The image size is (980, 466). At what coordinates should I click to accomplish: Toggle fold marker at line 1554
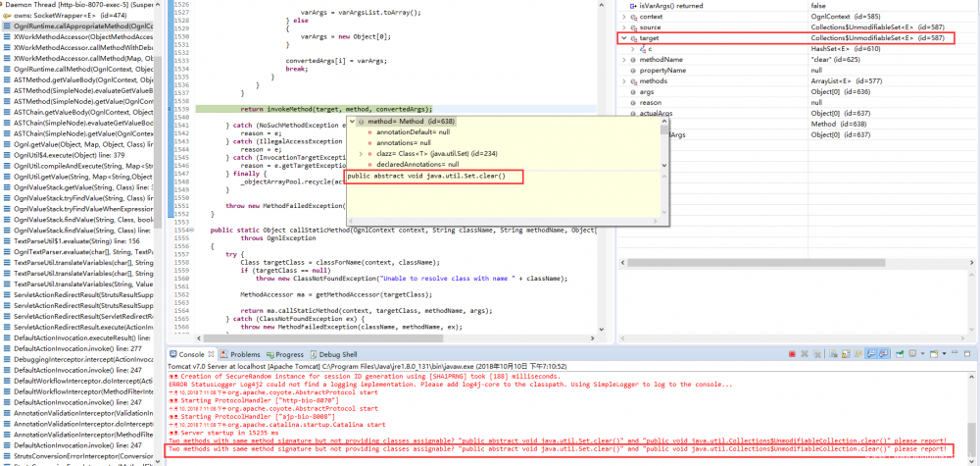coord(191,231)
